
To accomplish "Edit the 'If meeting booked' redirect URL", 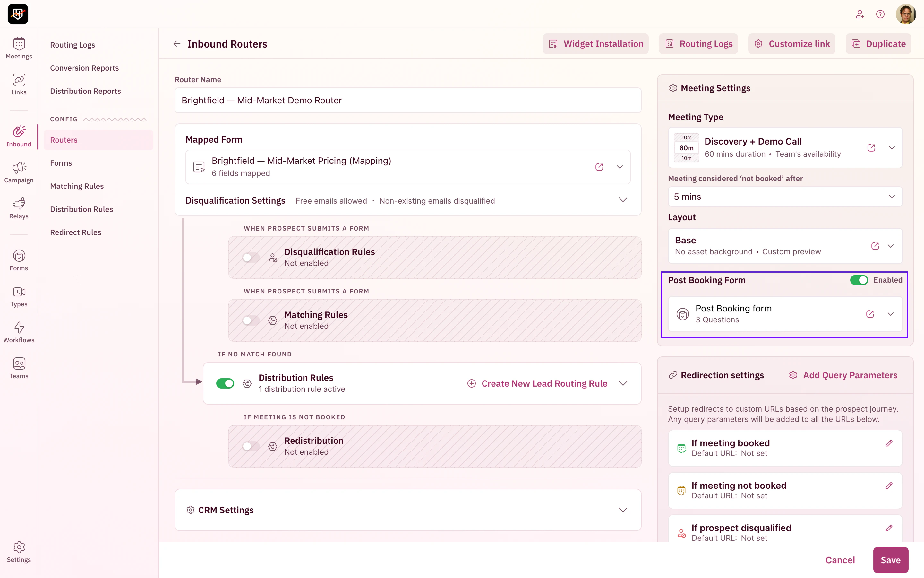I will coord(889,443).
